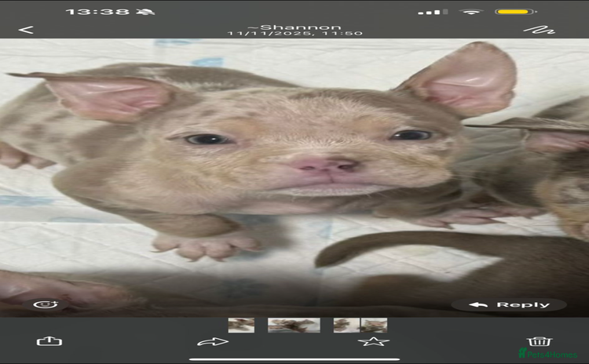Tap the 13:38 clock in status bar
This screenshot has height=364, width=589.
pos(97,12)
